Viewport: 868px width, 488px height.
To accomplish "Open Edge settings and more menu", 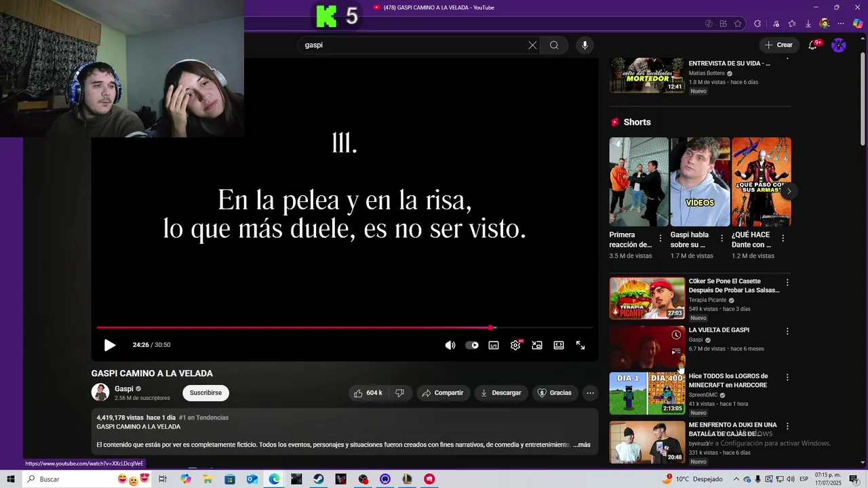I will [x=842, y=24].
